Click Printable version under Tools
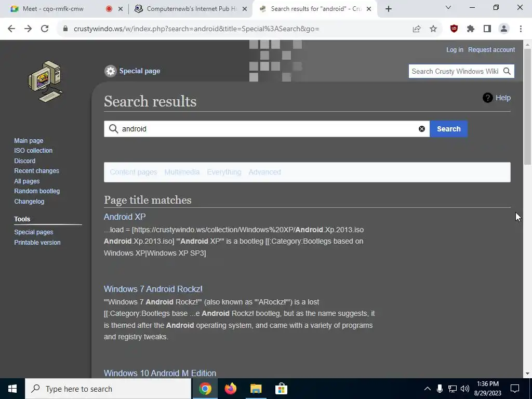 tap(37, 242)
